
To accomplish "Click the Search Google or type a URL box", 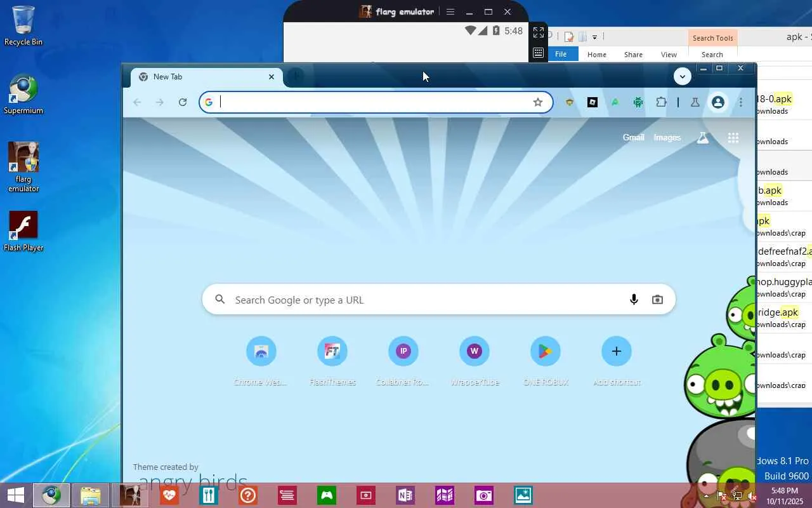I will coord(438,300).
